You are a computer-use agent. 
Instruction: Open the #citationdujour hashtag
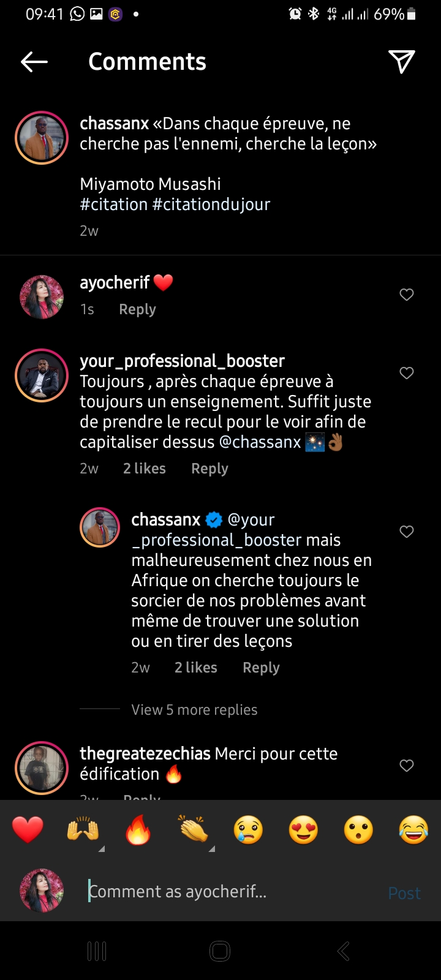(x=211, y=205)
